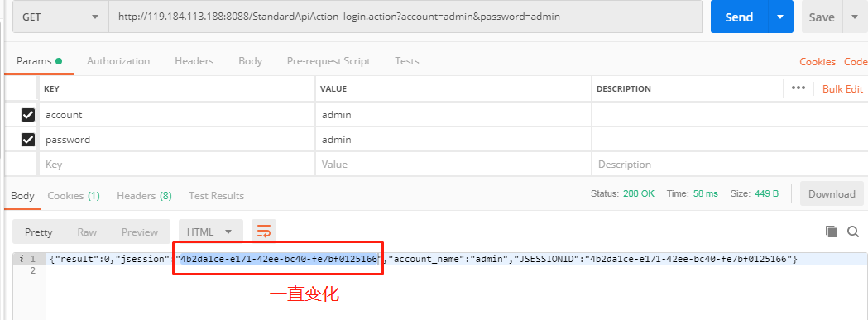The image size is (868, 320).
Task: Open the response Cookies (1) tab
Action: (x=74, y=196)
